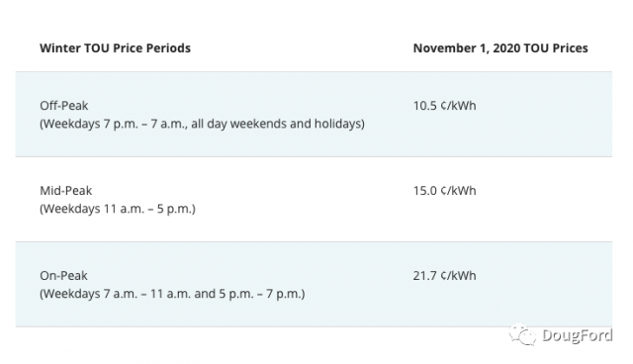Click the Mid-Peak period label
The height and width of the screenshot is (364, 633).
(66, 191)
